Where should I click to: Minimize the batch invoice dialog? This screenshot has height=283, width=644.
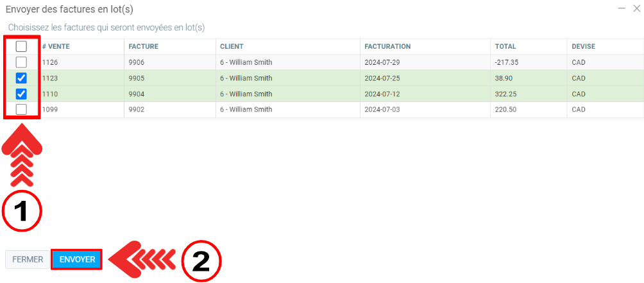click(x=621, y=8)
